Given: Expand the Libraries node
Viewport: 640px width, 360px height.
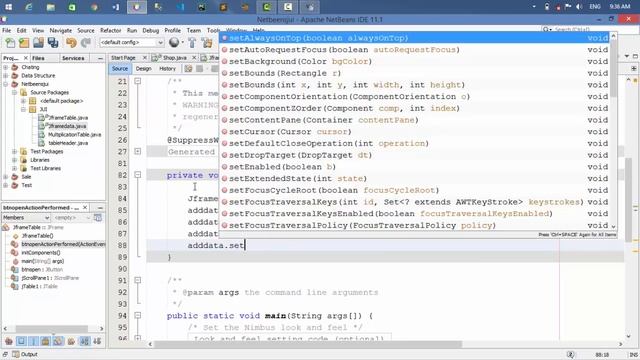Looking at the screenshot, I should tap(14, 160).
